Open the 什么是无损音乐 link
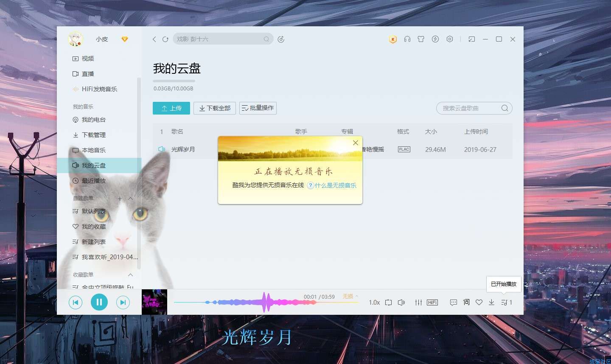This screenshot has height=364, width=611. pos(335,185)
